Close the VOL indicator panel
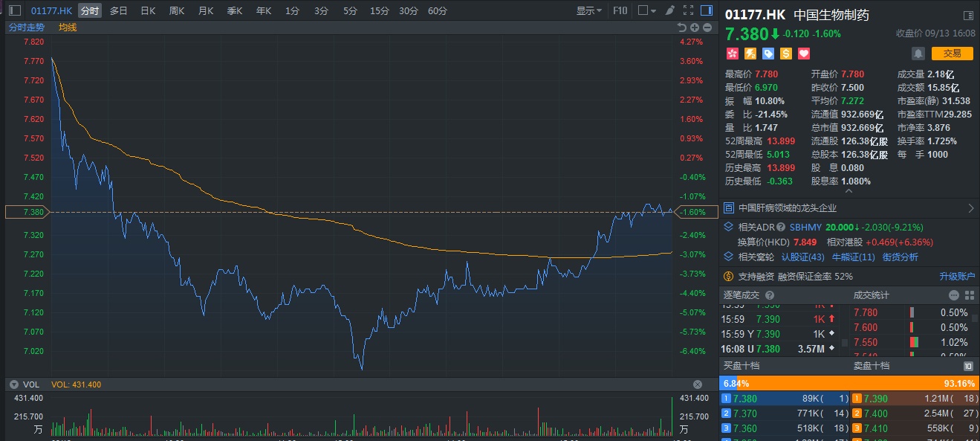 point(698,384)
